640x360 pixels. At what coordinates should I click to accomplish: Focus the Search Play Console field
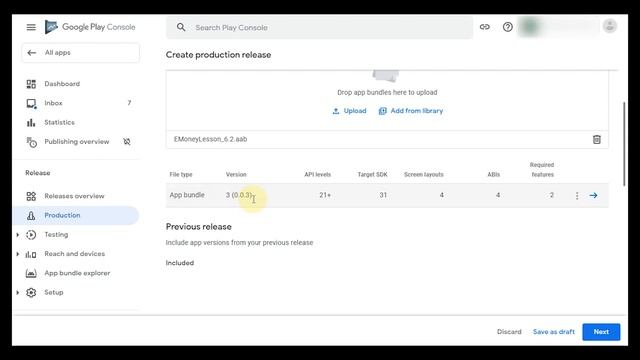pyautogui.click(x=319, y=27)
